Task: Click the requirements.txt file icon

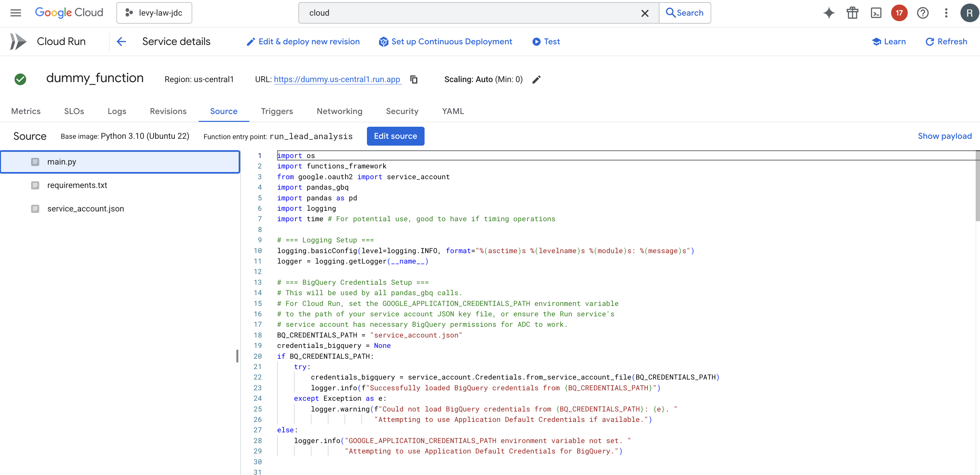Action: [x=35, y=185]
